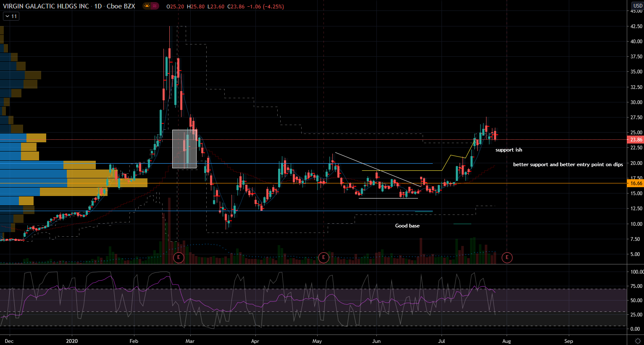Click the 75.00 oscillator scale label
Image resolution: width=644 pixels, height=345 pixels.
[636, 286]
